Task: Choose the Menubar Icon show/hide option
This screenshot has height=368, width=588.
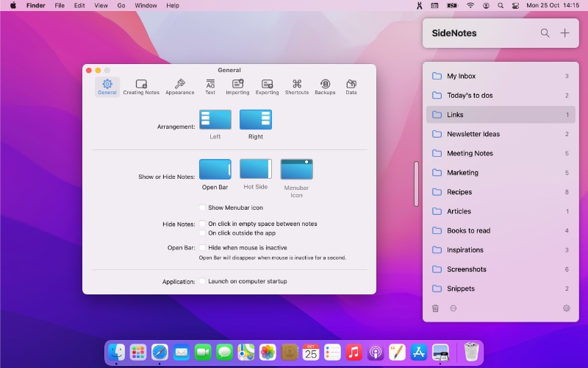Action: point(297,169)
